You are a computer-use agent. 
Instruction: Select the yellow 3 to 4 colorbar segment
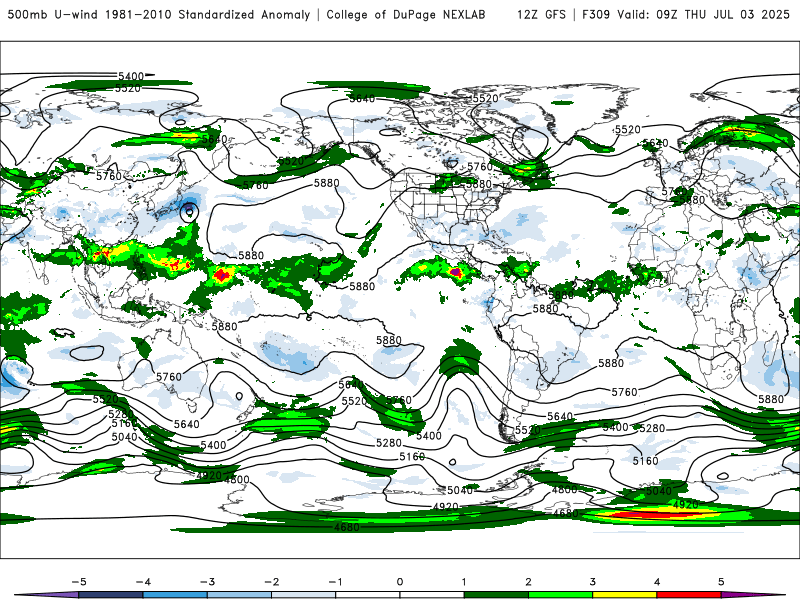pyautogui.click(x=624, y=595)
